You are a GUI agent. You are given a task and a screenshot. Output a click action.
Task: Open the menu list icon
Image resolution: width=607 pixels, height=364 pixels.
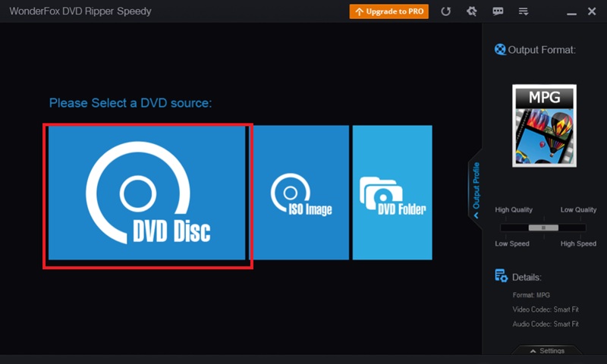point(524,11)
